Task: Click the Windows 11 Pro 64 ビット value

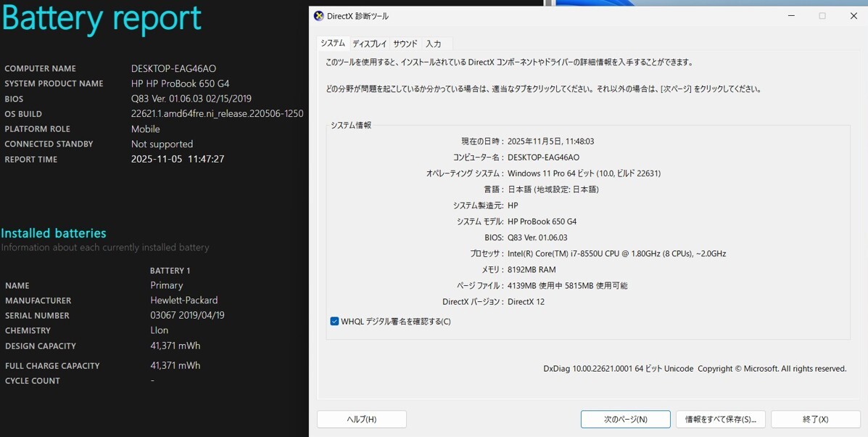Action: (x=584, y=173)
